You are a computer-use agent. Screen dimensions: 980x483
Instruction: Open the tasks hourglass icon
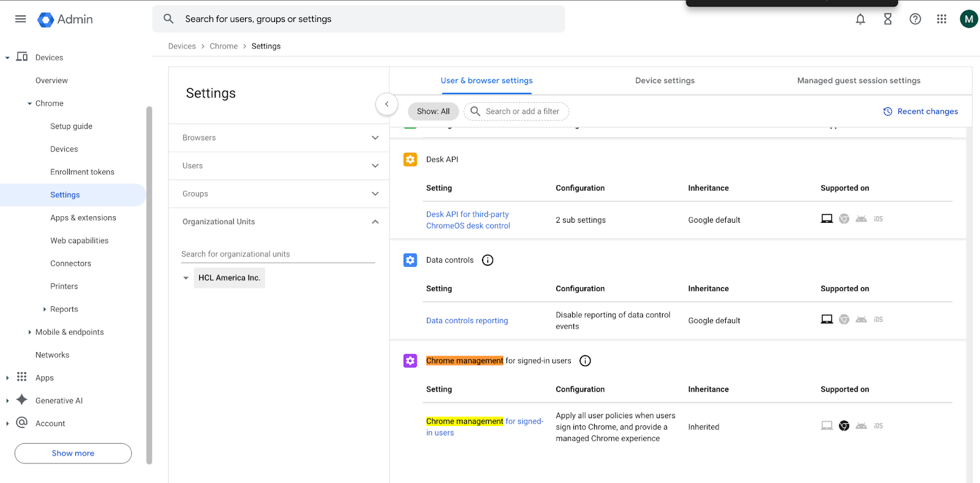[888, 19]
